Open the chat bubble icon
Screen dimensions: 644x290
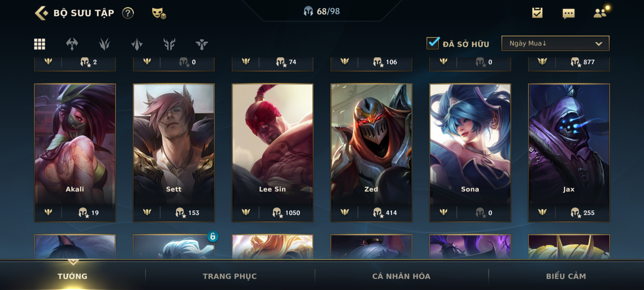pyautogui.click(x=568, y=13)
